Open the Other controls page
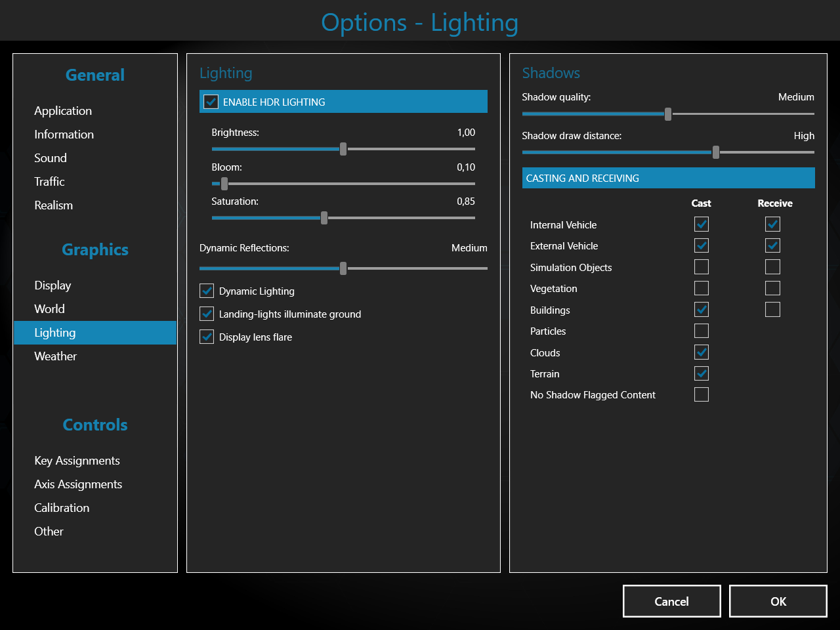This screenshot has width=840, height=630. [x=49, y=532]
